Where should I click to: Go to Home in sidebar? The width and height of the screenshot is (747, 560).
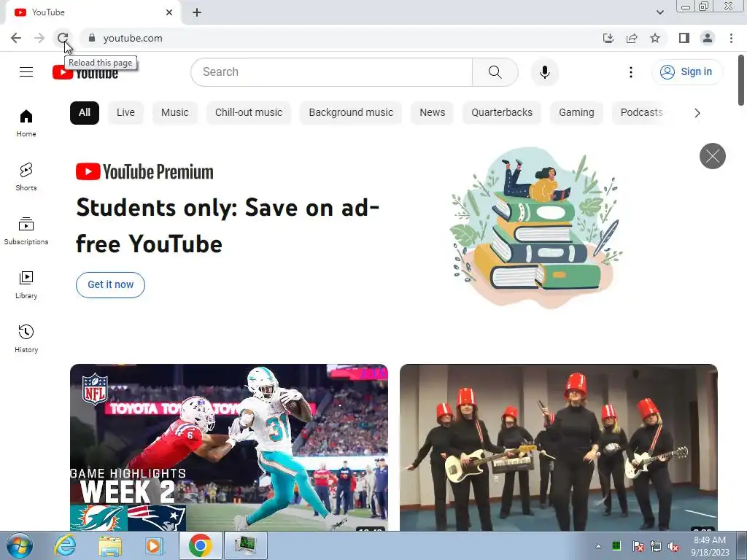point(26,122)
